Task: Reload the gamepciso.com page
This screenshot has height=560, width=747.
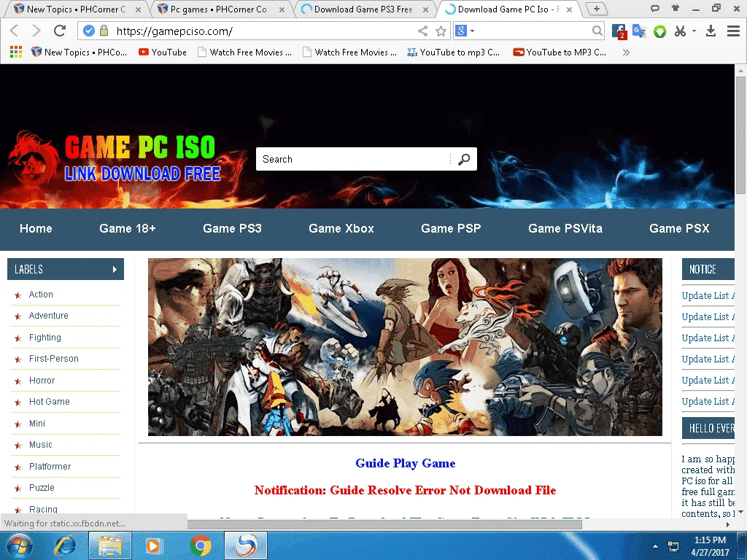Action: (60, 31)
